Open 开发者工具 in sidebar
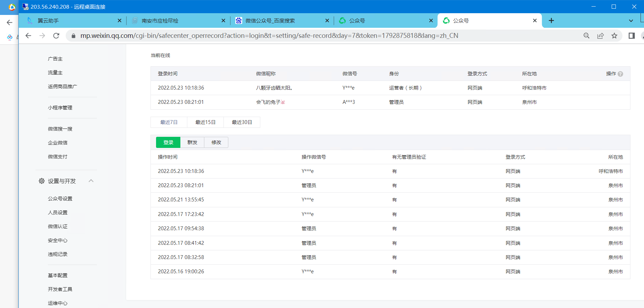 pos(60,289)
